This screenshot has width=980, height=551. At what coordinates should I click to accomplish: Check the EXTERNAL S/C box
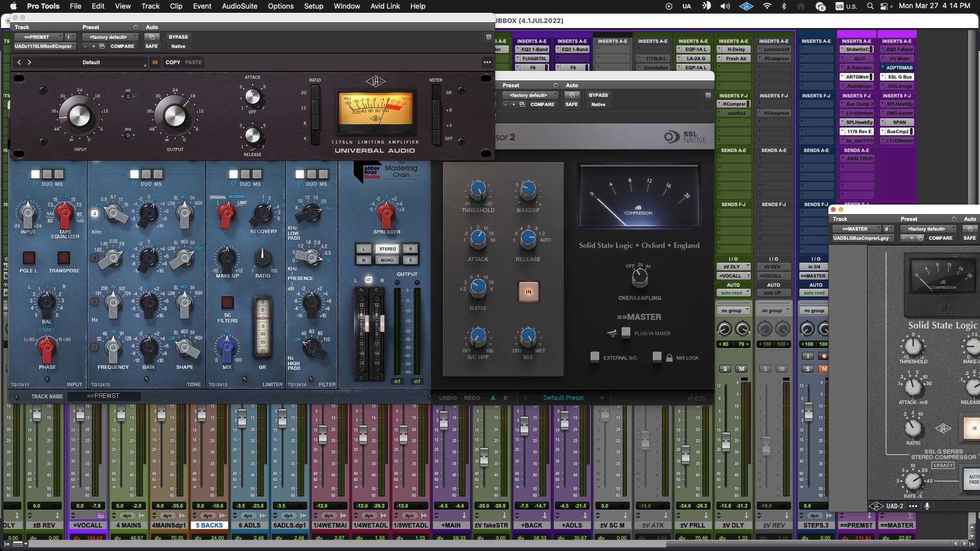tap(595, 357)
